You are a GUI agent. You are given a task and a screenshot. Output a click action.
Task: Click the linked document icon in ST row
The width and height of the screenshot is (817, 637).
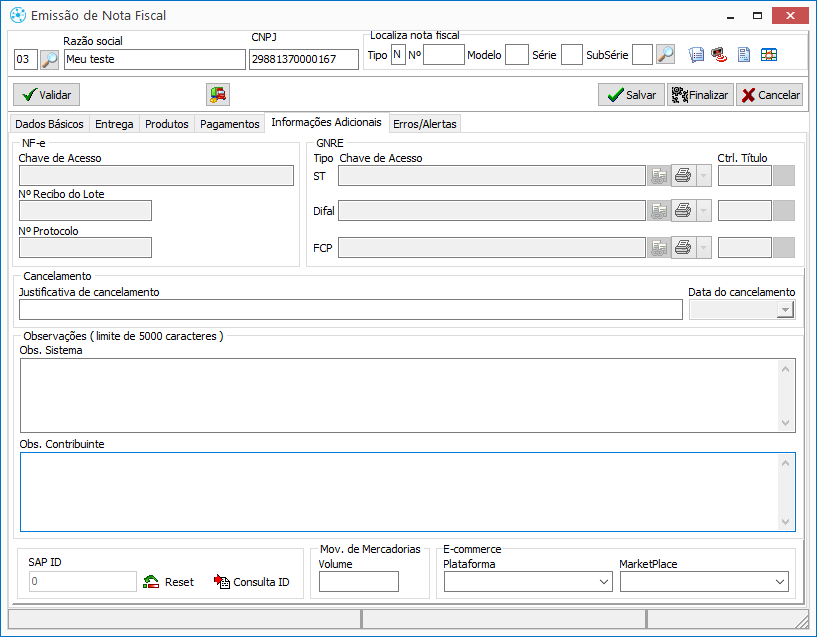(x=659, y=176)
